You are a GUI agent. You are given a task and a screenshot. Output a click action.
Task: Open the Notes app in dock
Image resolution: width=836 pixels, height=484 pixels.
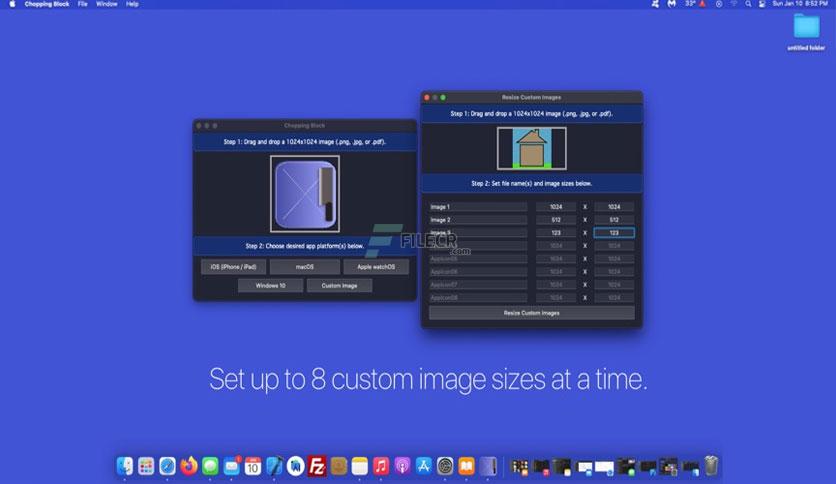(x=359, y=466)
